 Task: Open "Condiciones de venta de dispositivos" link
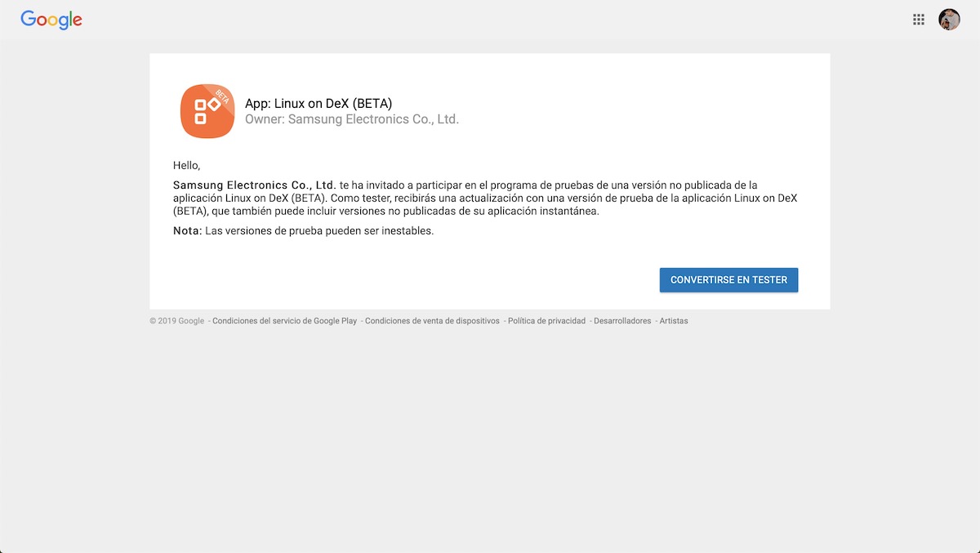431,321
